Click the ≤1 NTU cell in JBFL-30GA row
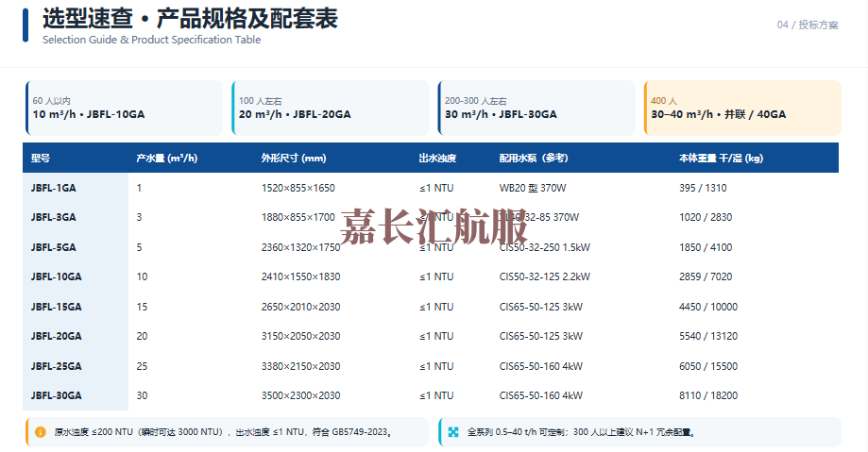 coord(436,395)
